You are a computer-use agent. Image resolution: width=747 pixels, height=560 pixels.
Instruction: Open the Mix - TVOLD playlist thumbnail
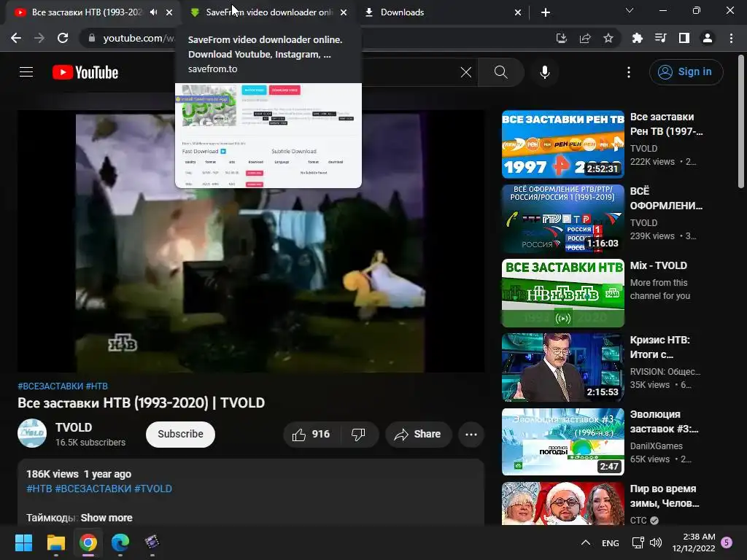562,293
